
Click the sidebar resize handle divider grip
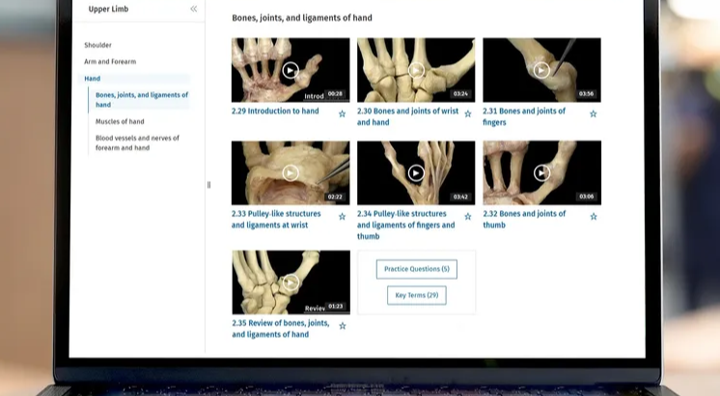click(x=209, y=185)
